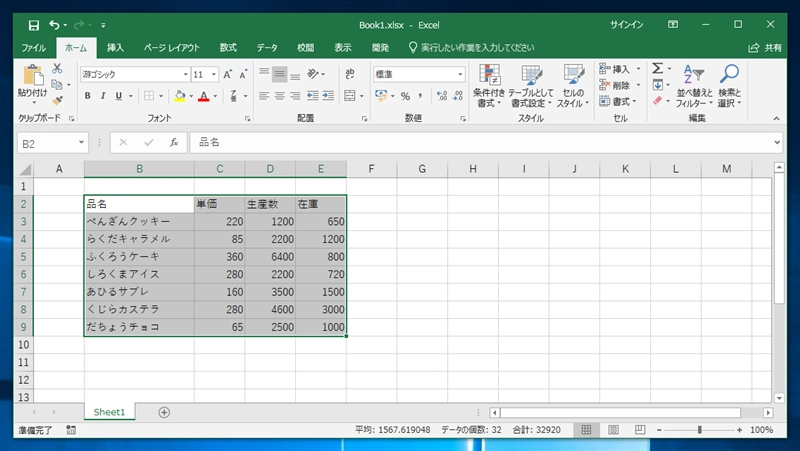Toggle bold formatting
This screenshot has height=451, width=800.
click(x=88, y=96)
